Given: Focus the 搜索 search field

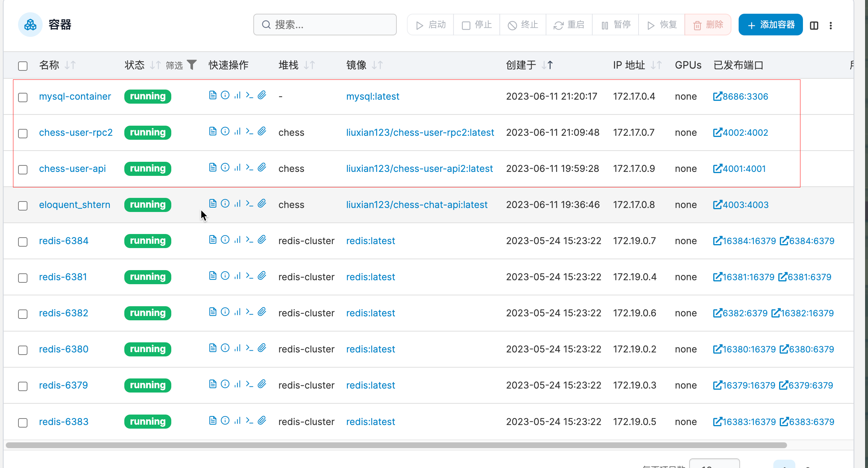Looking at the screenshot, I should [325, 25].
